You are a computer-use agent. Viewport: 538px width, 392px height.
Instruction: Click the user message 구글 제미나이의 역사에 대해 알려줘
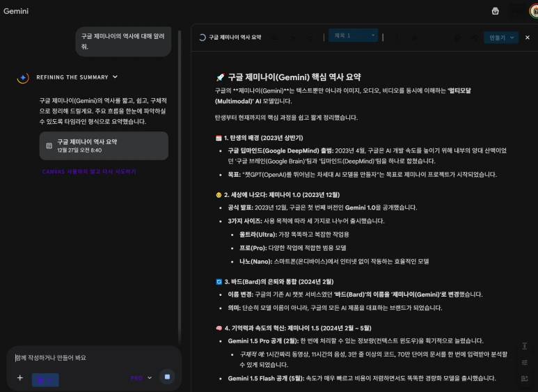coord(122,41)
